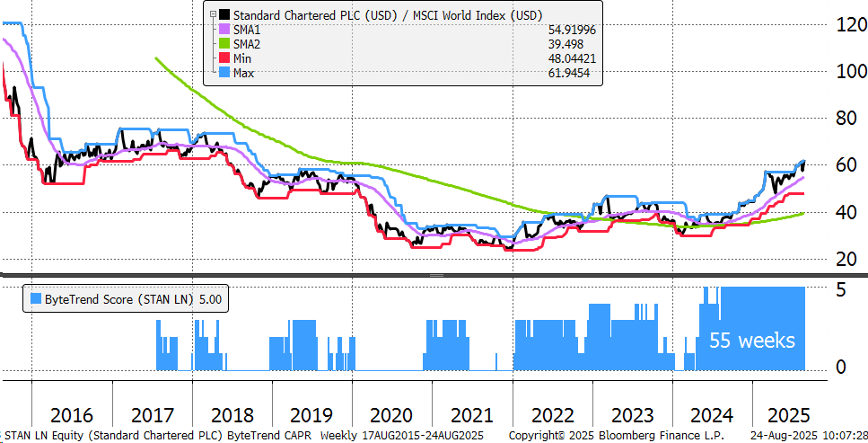Click the 2019 year label
The height and width of the screenshot is (443, 868).
coord(311,415)
